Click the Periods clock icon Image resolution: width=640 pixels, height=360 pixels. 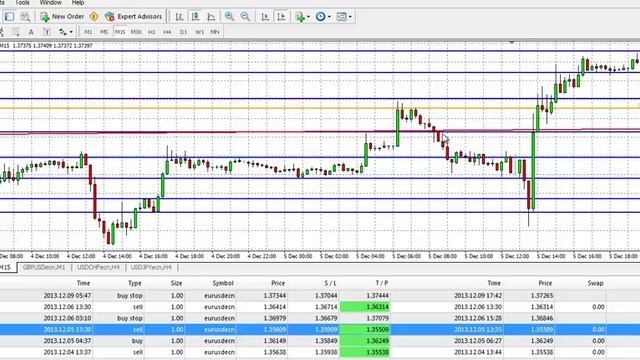[x=321, y=17]
